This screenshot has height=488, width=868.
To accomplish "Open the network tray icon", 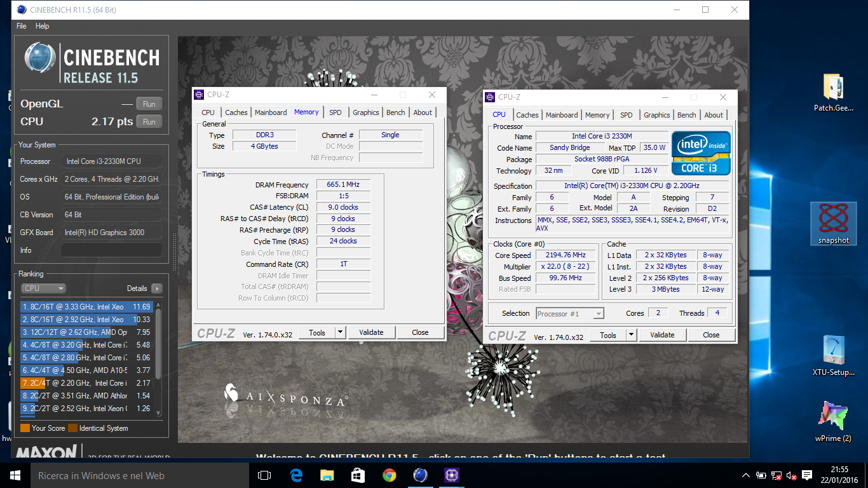I will click(776, 475).
